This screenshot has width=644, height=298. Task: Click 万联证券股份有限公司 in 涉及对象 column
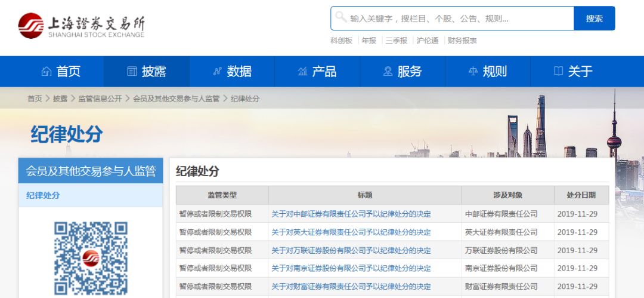pyautogui.click(x=501, y=250)
